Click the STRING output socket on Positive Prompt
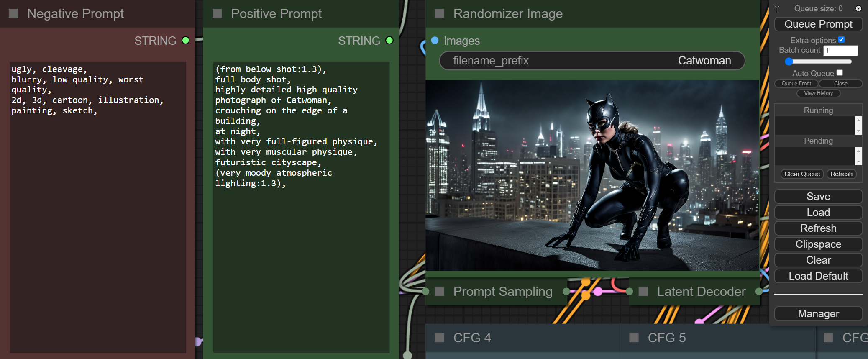 pyautogui.click(x=389, y=41)
